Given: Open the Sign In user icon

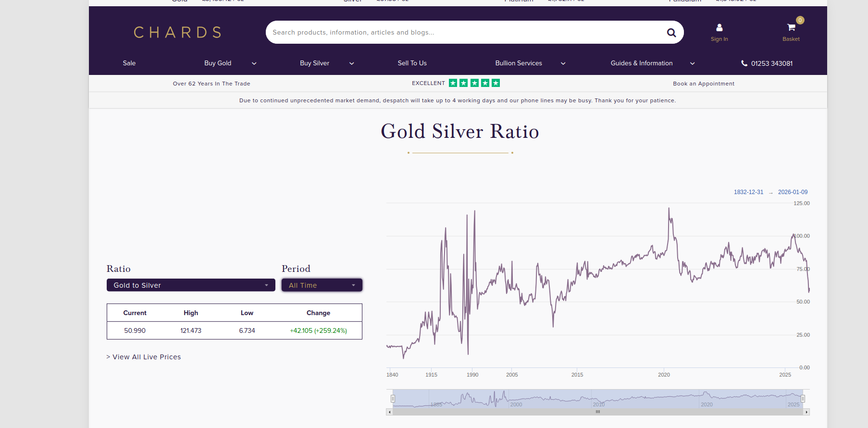Looking at the screenshot, I should point(719,28).
